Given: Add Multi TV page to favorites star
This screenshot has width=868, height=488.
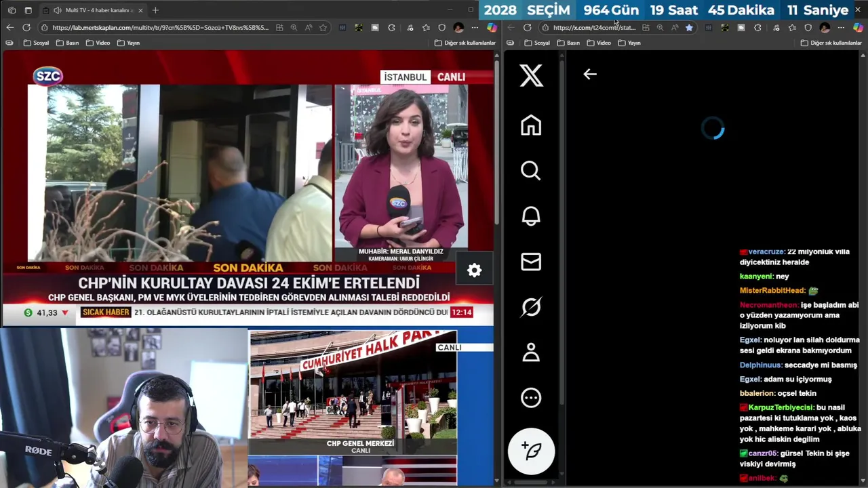Looking at the screenshot, I should coord(323,28).
